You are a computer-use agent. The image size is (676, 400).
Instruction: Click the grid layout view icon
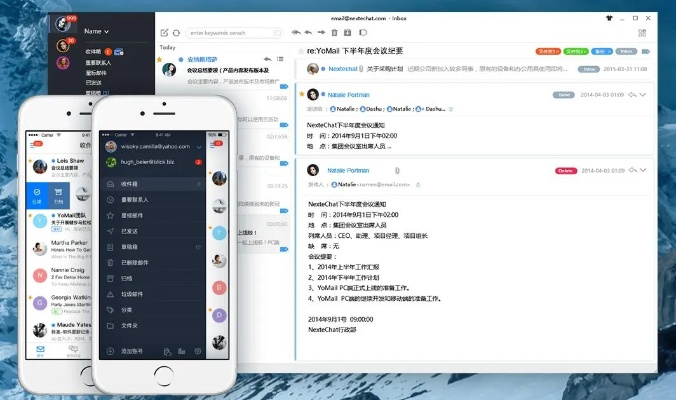pos(641,32)
